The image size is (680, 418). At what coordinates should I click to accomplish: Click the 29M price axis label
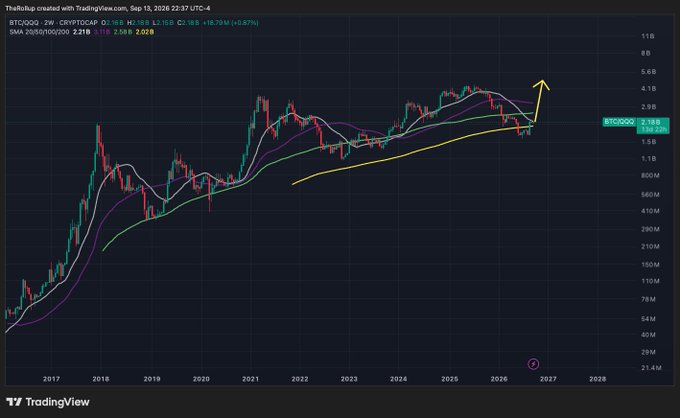tap(648, 352)
